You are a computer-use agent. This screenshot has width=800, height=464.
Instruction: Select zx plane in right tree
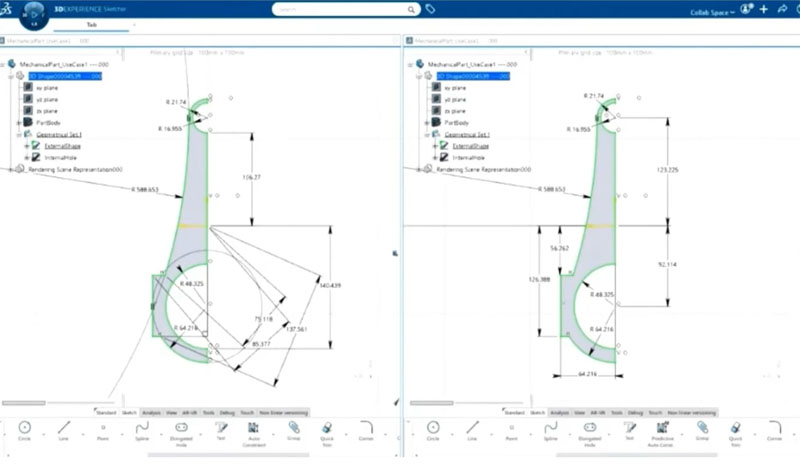[x=455, y=111]
